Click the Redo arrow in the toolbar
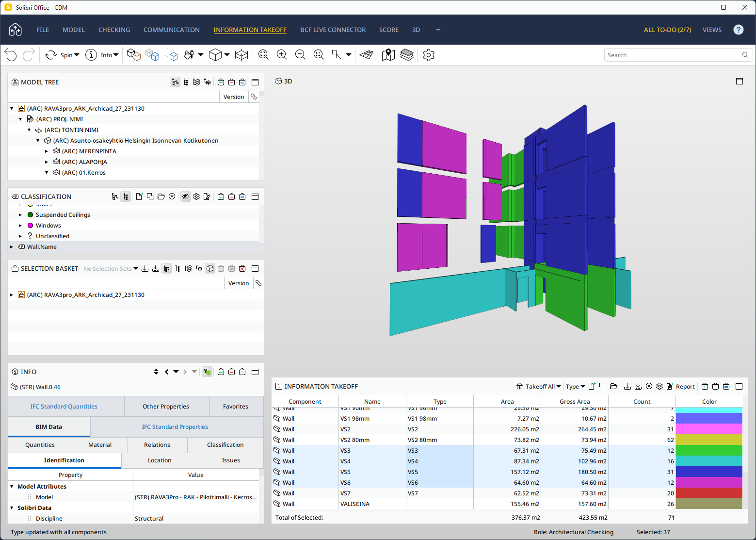The width and height of the screenshot is (756, 540). 29,55
